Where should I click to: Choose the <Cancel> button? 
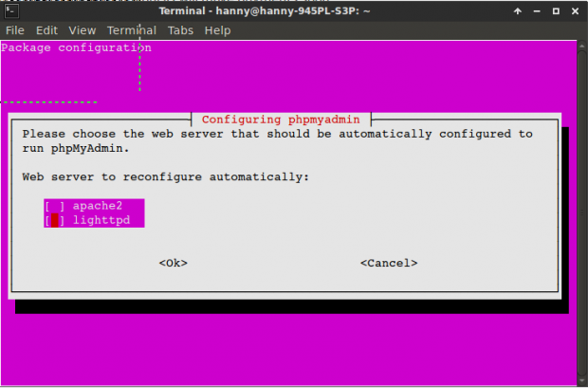[389, 263]
